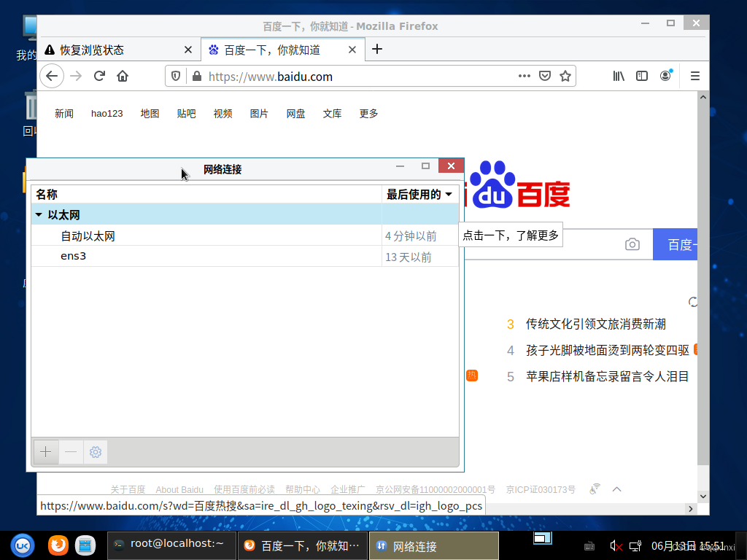Save page to Pocket
Image resolution: width=747 pixels, height=560 pixels.
pyautogui.click(x=544, y=76)
